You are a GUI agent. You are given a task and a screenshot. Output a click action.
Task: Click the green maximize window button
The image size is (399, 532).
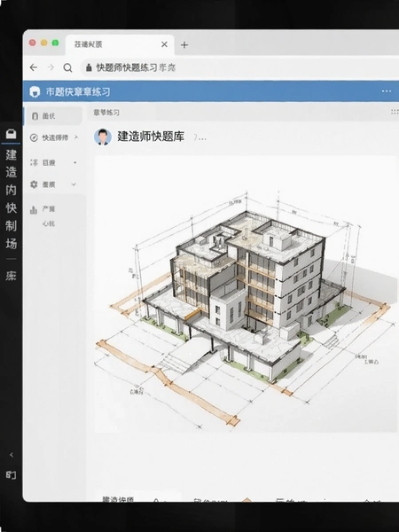(x=55, y=43)
